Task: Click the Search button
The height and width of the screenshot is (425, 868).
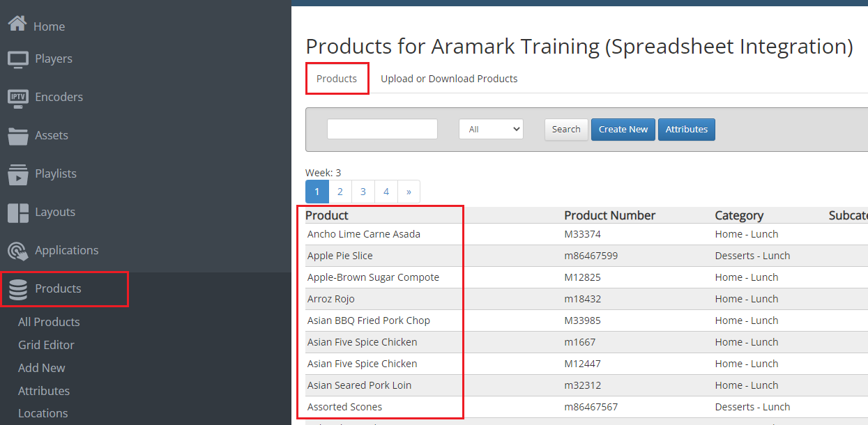Action: coord(566,129)
